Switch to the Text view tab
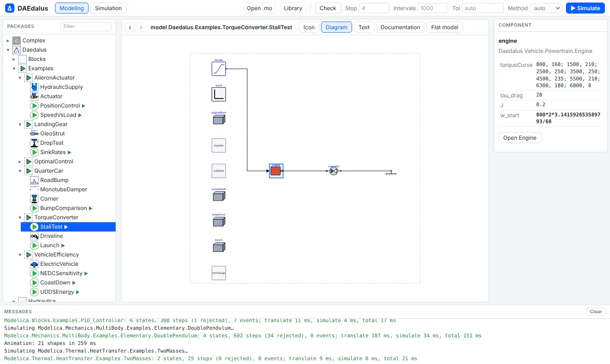 coord(364,28)
